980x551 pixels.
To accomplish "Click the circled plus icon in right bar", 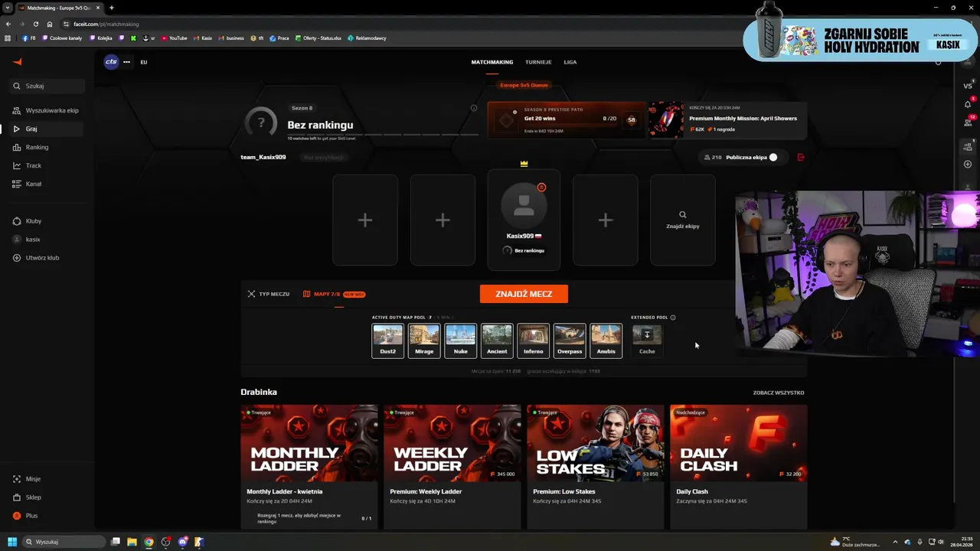I will (x=968, y=165).
